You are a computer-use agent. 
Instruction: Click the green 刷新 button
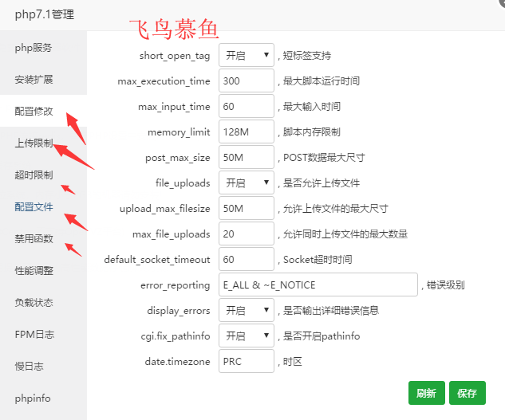point(426,393)
